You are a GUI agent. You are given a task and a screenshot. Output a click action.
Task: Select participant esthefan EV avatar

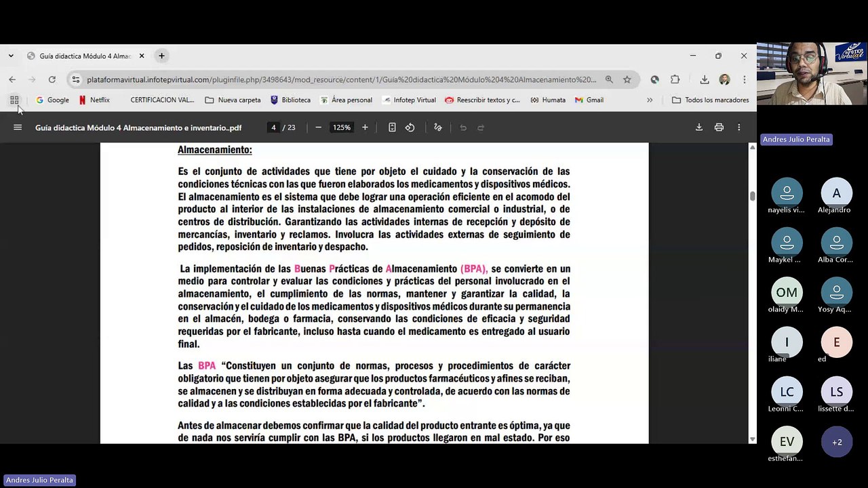click(x=787, y=442)
